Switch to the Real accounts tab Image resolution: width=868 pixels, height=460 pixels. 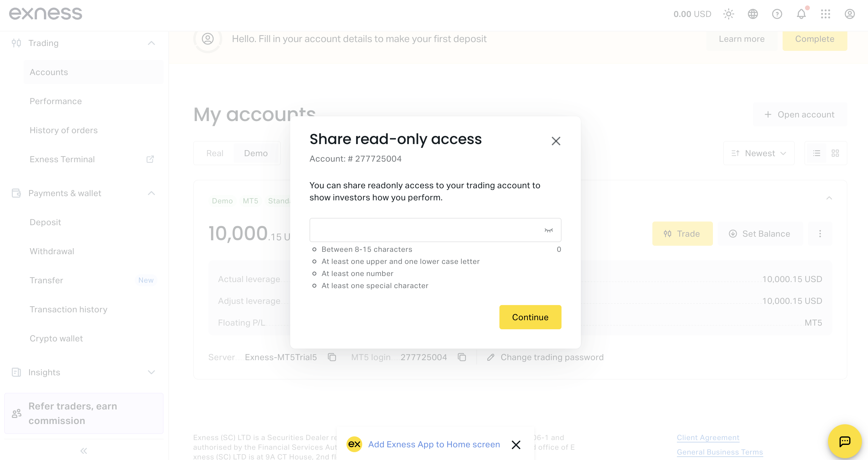click(215, 153)
